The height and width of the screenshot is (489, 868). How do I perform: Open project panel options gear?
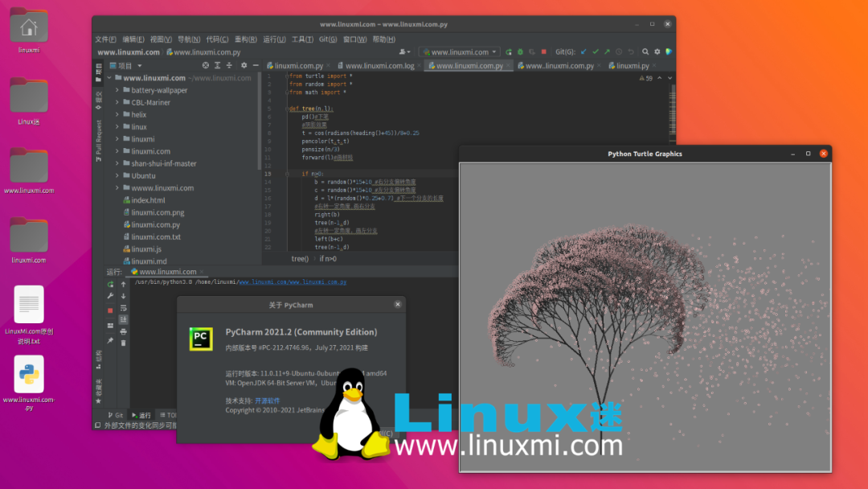pos(244,65)
